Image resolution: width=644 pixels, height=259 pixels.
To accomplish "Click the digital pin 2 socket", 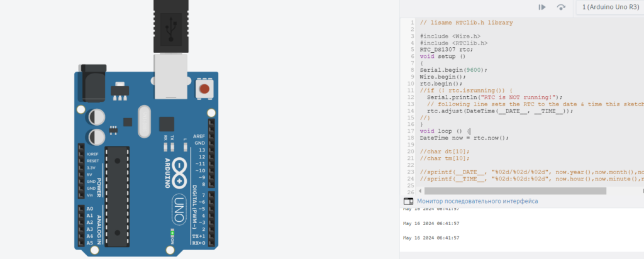I will pyautogui.click(x=211, y=229).
